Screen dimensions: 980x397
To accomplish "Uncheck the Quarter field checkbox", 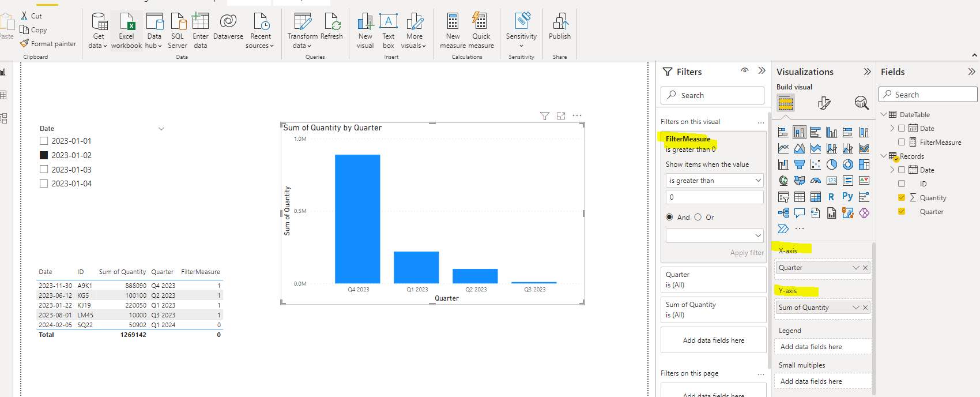I will point(902,211).
